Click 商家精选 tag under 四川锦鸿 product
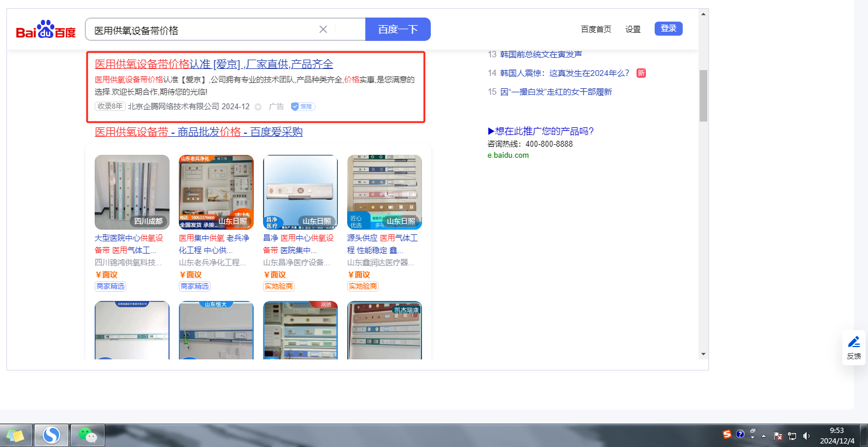The width and height of the screenshot is (868, 447). pos(110,286)
